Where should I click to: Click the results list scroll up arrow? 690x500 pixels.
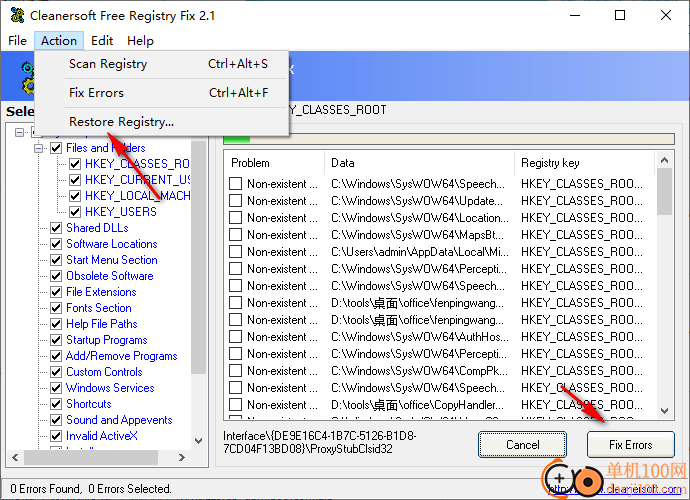tap(664, 160)
